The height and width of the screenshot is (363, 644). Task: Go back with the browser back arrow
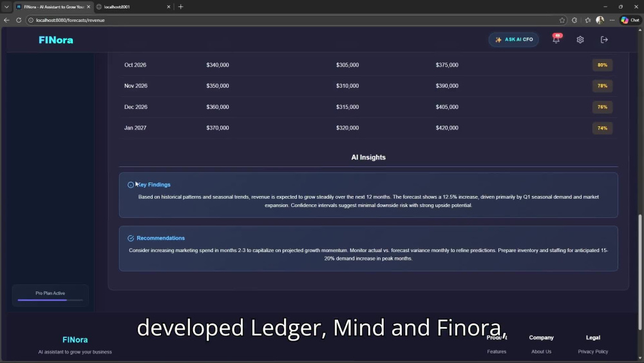[x=6, y=20]
